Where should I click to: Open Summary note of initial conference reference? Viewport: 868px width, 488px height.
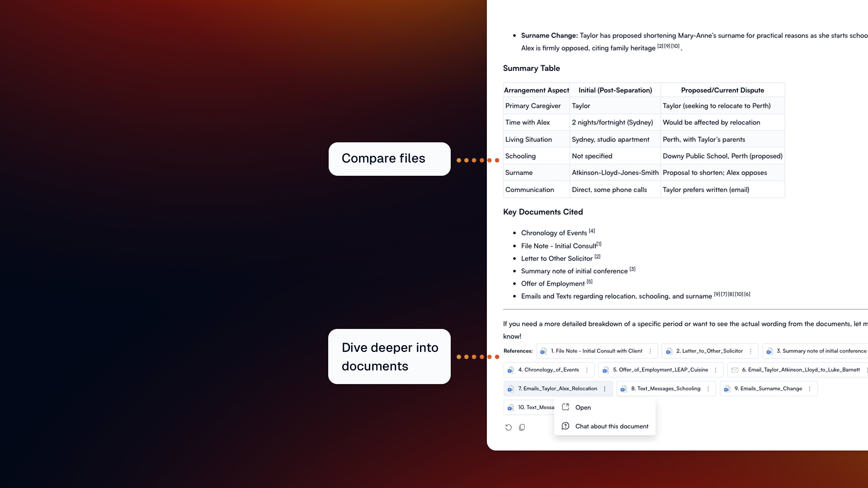pos(821,351)
